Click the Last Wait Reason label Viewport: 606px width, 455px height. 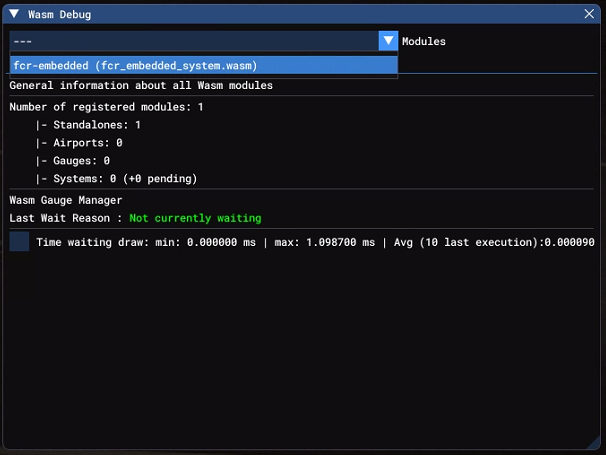pyautogui.click(x=66, y=218)
